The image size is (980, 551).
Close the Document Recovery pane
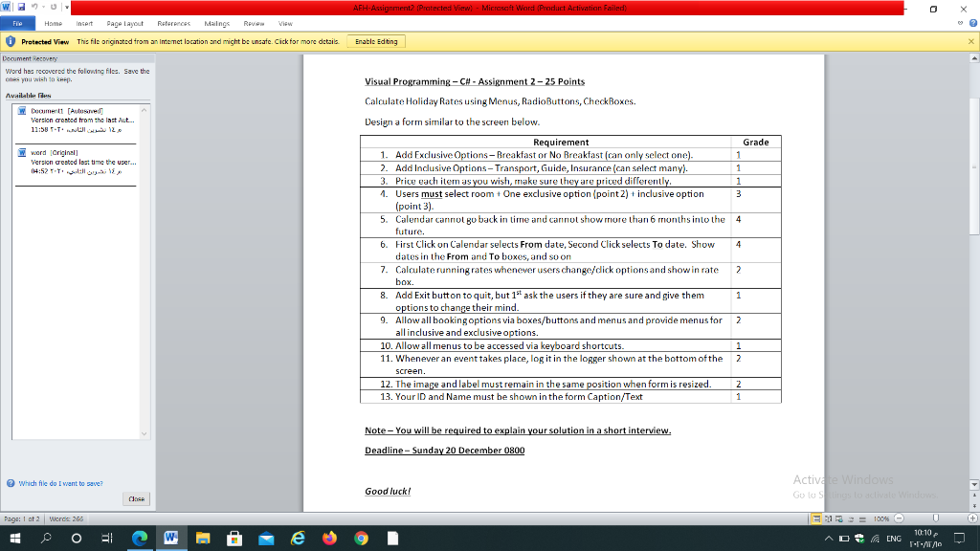136,498
